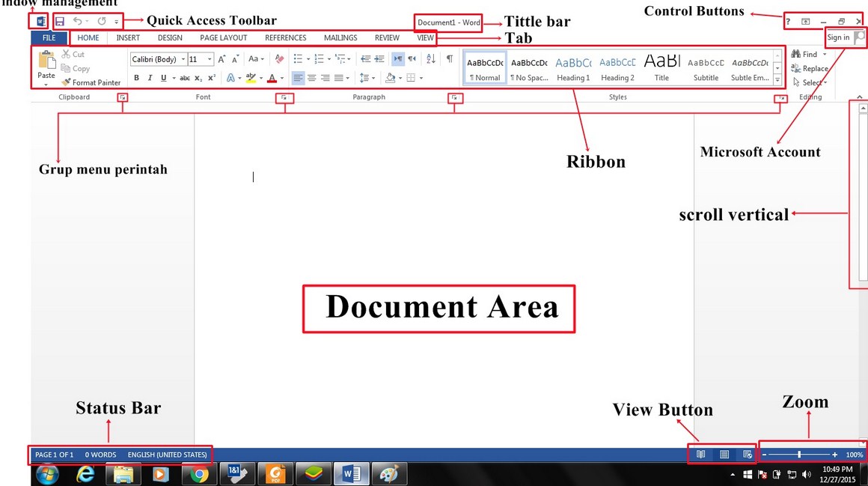Open the Calibri (Body) font name dropdown
The width and height of the screenshot is (868, 486).
click(183, 59)
